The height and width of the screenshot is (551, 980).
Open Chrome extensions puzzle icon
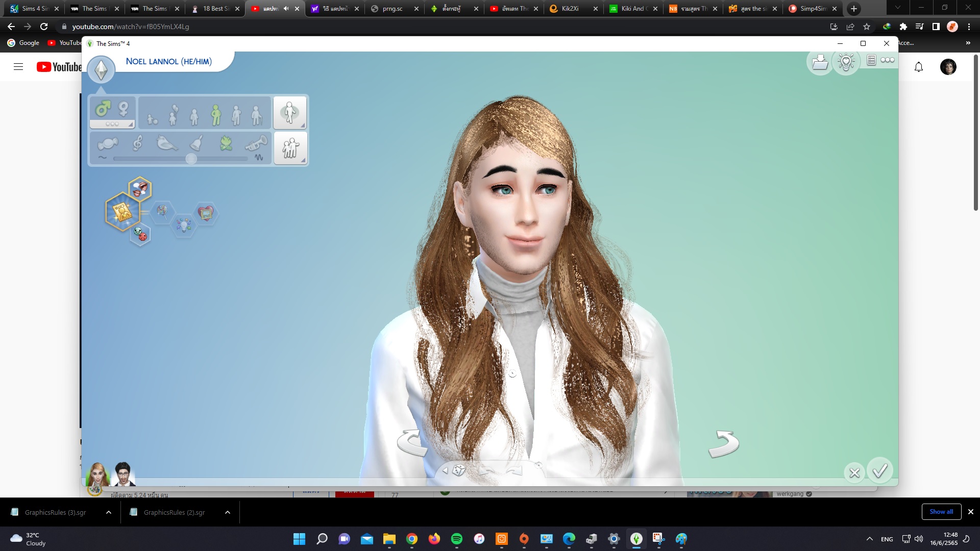(903, 27)
